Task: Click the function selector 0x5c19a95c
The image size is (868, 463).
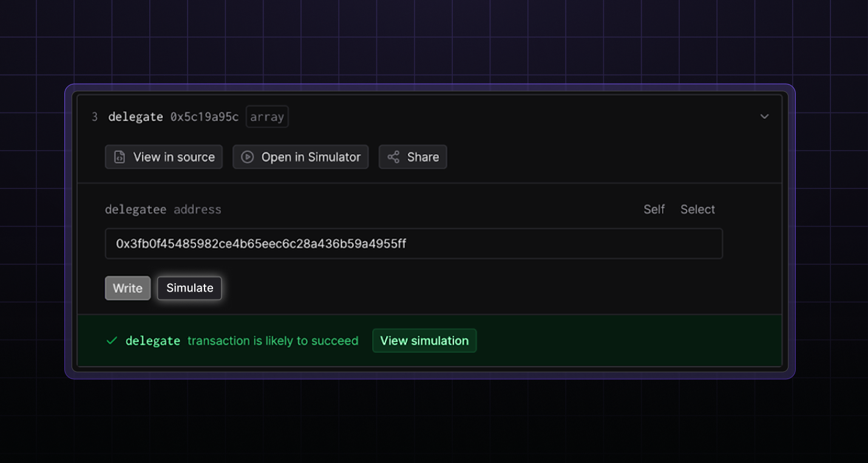Action: pos(205,117)
